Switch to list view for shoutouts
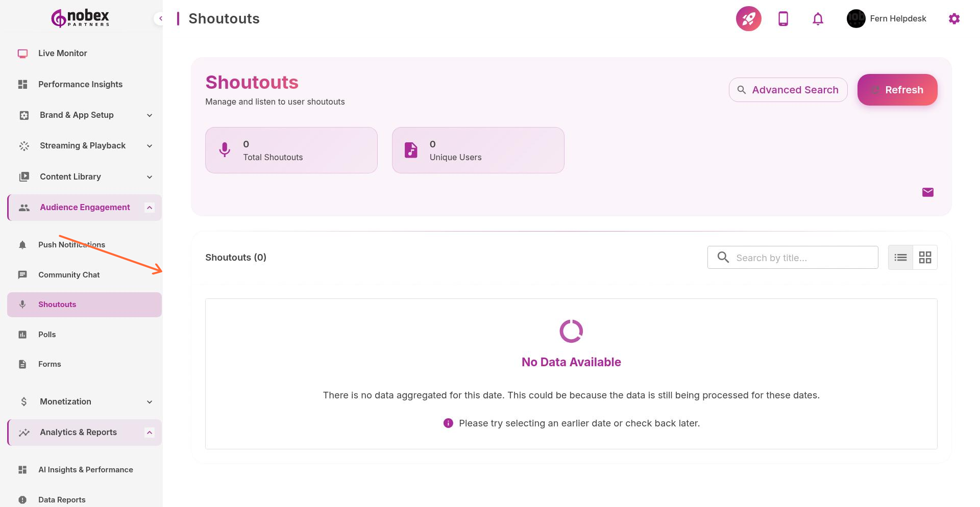 click(x=900, y=257)
